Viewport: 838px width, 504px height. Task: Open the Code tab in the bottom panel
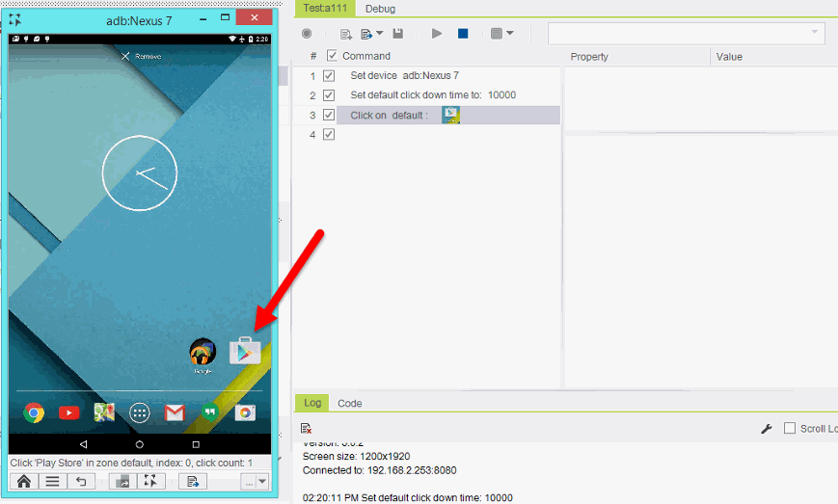pos(349,403)
